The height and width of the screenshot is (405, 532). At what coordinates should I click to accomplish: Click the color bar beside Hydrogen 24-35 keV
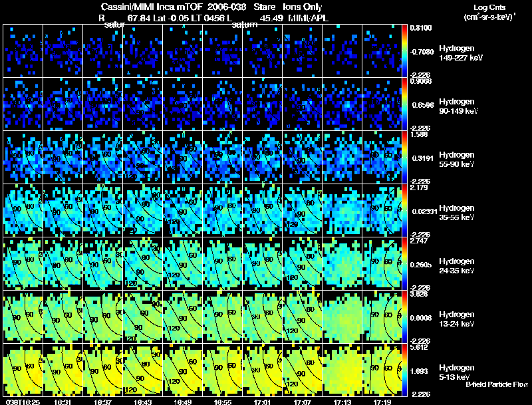(404, 263)
